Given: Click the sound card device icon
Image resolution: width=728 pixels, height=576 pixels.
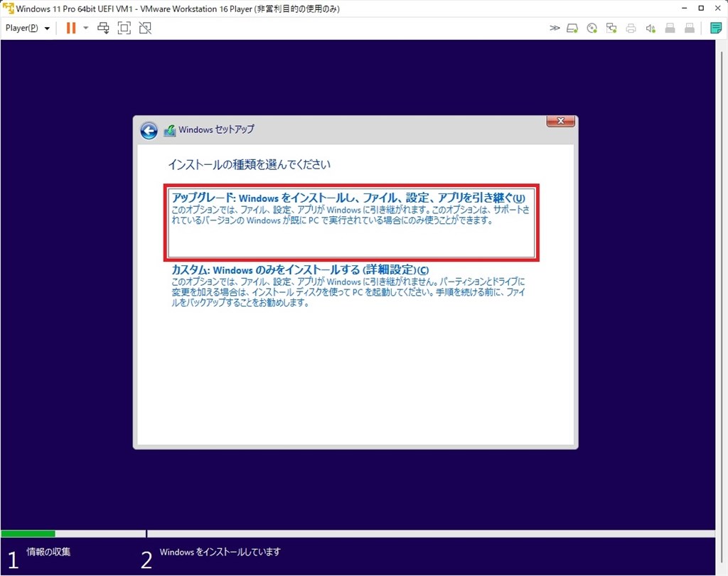Looking at the screenshot, I should point(651,28).
